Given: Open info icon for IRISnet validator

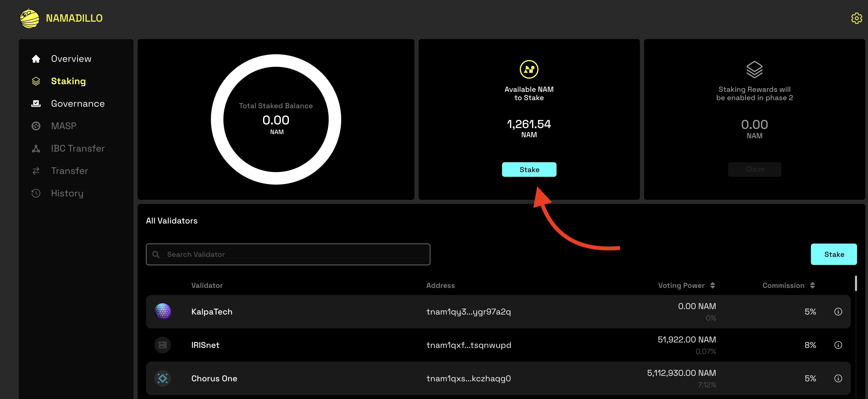Looking at the screenshot, I should pos(838,345).
